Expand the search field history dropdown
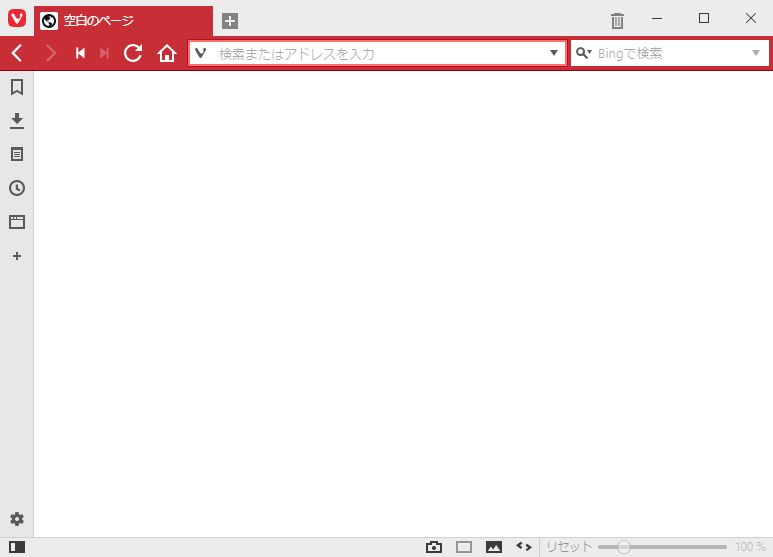 [756, 53]
